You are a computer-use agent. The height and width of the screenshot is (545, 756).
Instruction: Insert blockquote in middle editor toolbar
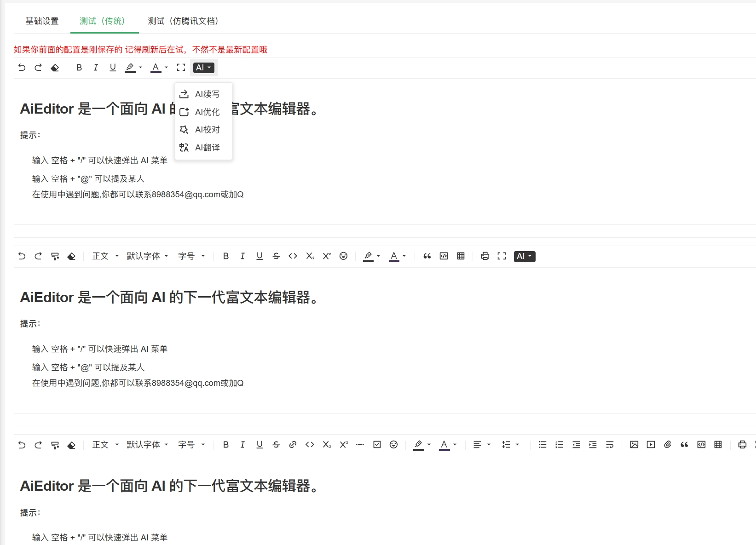(427, 256)
